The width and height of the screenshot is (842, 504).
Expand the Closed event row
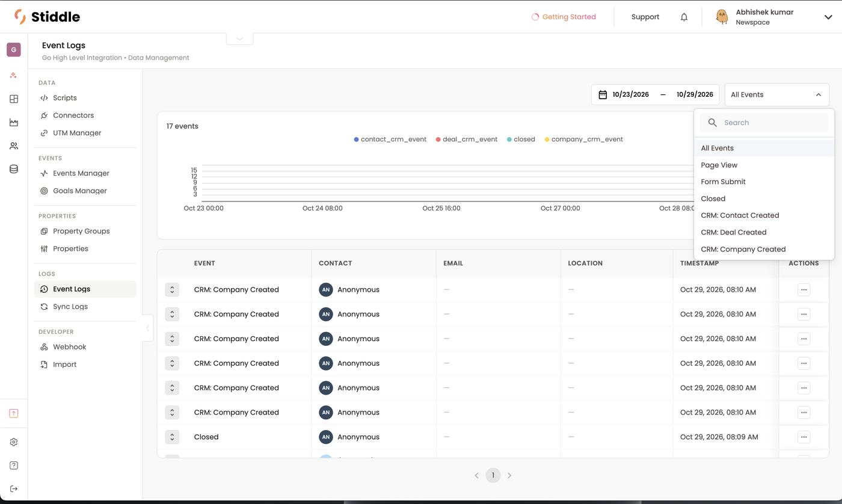172,437
